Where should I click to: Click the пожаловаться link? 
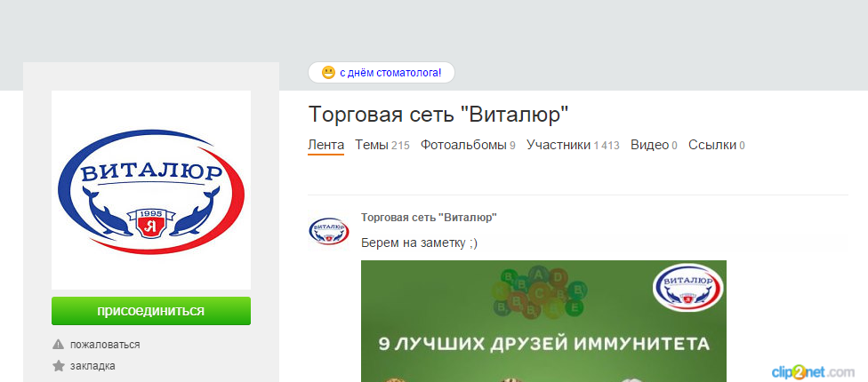click(x=105, y=345)
